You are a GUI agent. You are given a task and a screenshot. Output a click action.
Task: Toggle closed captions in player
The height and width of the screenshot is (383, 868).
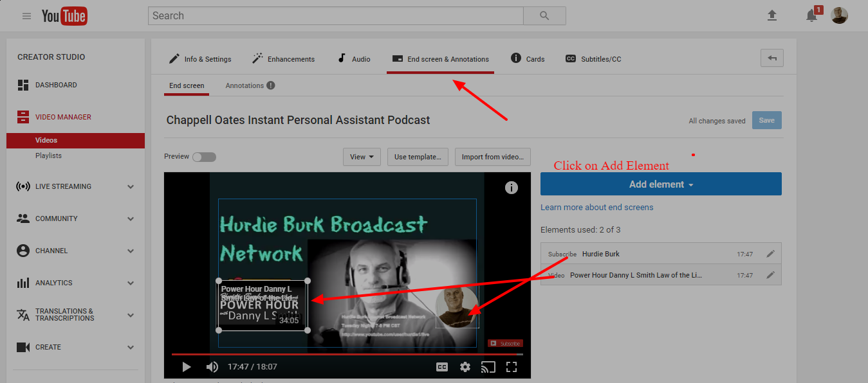442,367
